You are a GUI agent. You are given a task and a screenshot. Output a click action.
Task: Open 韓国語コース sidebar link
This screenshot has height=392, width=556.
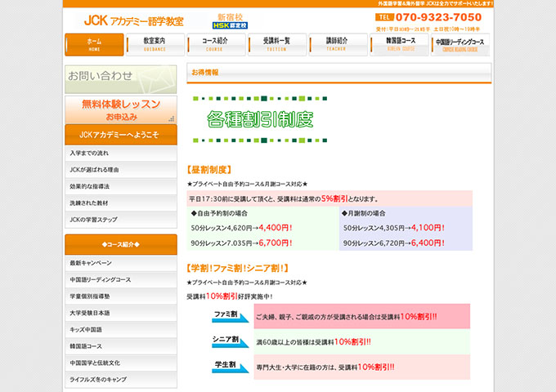(121, 346)
